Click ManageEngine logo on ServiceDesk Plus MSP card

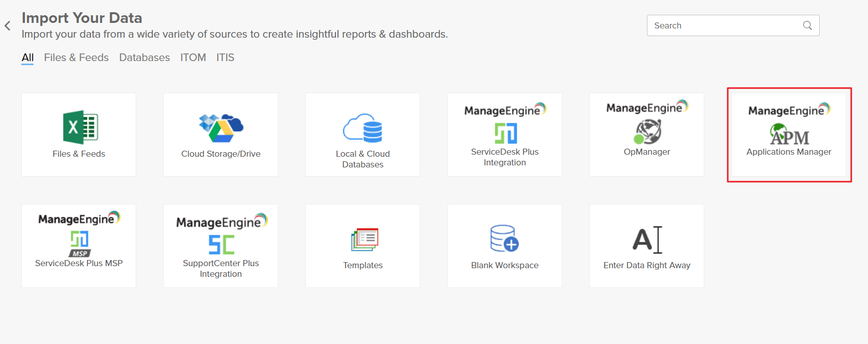pyautogui.click(x=79, y=218)
